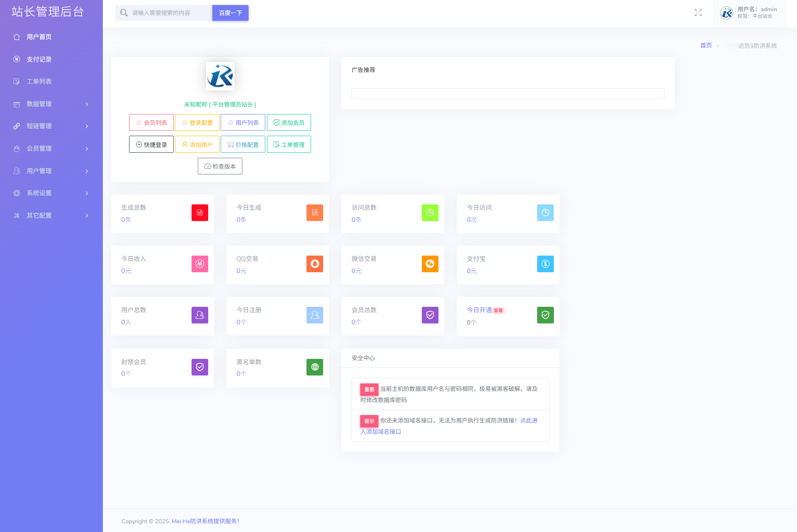Go to 工单列表 in the sidebar
Viewport: 797px width, 532px height.
click(x=39, y=82)
